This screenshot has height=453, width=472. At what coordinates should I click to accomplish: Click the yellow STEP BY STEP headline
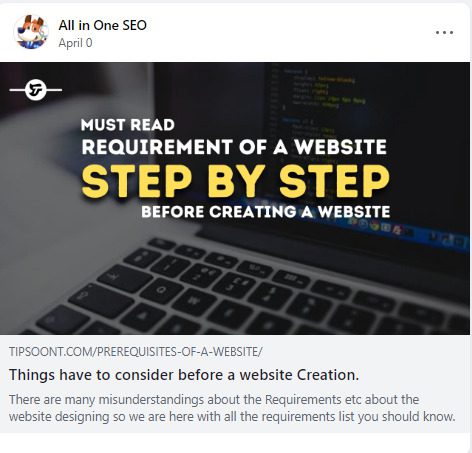point(236,182)
